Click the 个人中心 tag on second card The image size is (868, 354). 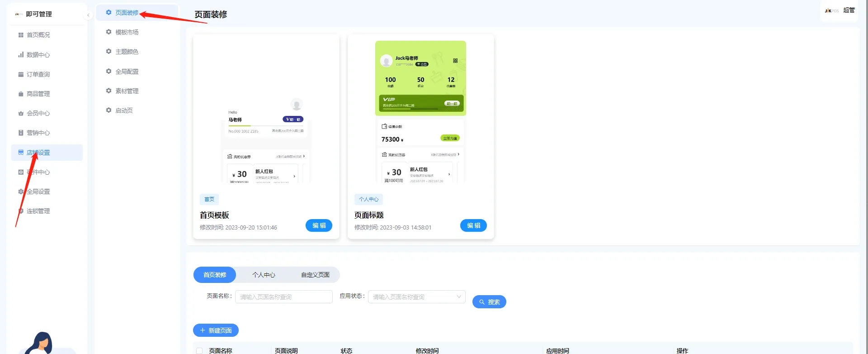[x=368, y=199]
